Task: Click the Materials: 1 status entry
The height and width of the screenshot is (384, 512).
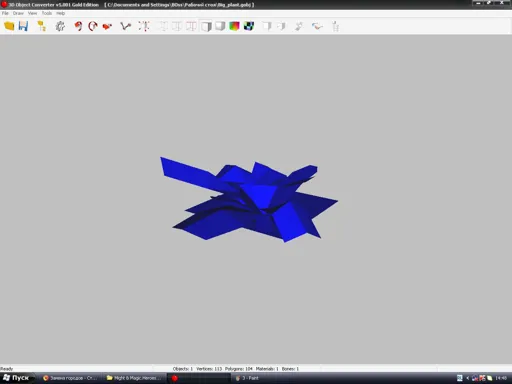Action: (x=267, y=369)
